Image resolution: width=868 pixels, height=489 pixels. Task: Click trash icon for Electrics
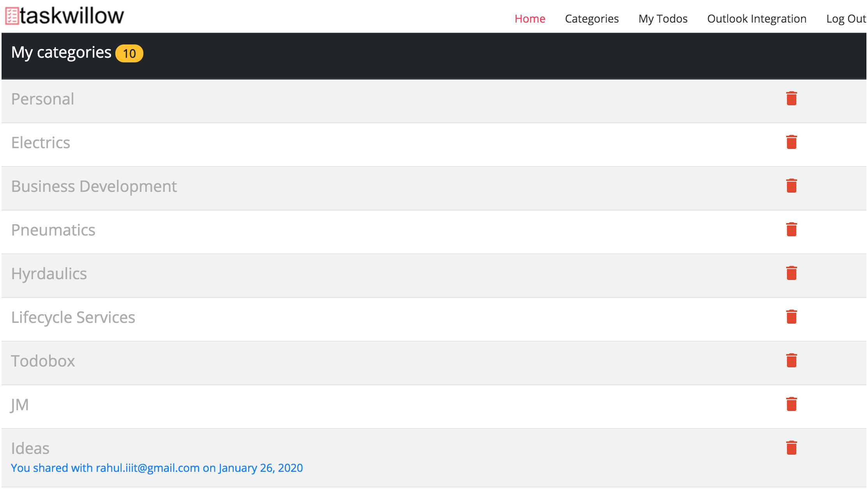(x=791, y=142)
